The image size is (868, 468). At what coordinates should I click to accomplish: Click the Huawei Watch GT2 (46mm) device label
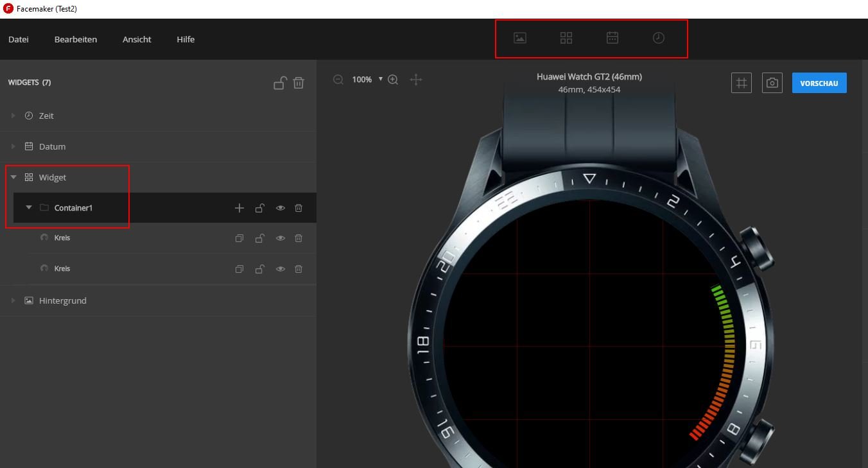(x=589, y=76)
